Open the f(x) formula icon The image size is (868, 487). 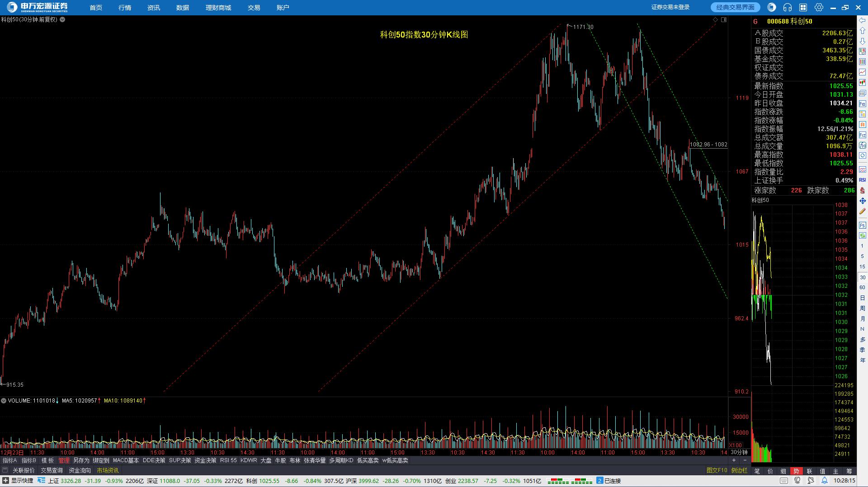click(863, 145)
